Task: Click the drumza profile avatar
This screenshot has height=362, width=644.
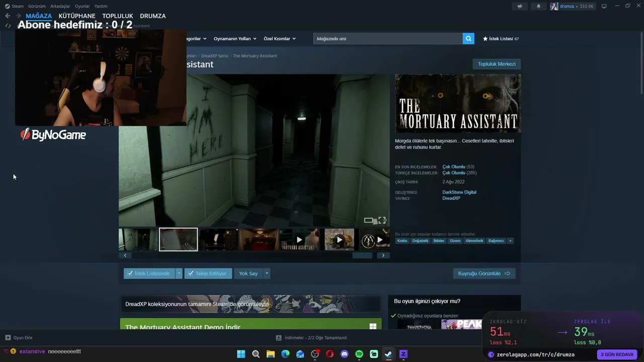Action: coord(554,7)
